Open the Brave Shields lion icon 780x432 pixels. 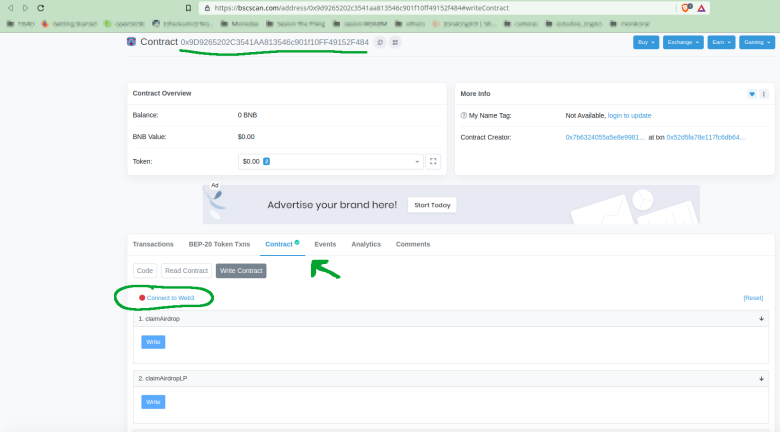(x=686, y=8)
